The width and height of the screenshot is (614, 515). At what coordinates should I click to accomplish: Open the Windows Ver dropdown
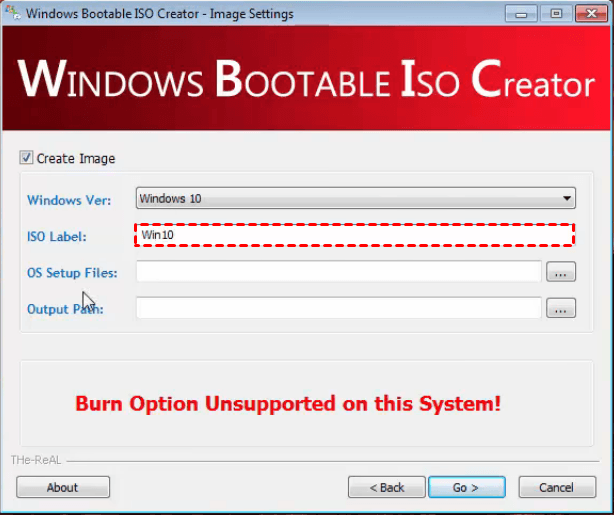pyautogui.click(x=356, y=198)
